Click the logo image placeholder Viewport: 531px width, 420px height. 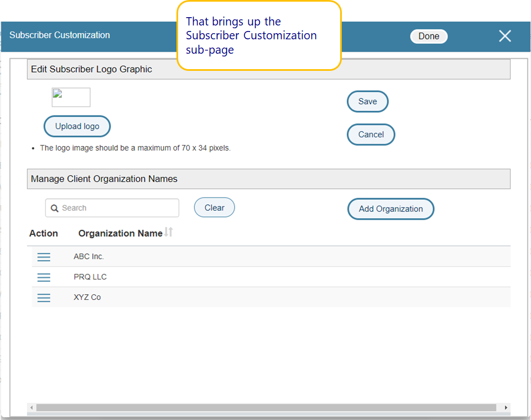pos(71,97)
